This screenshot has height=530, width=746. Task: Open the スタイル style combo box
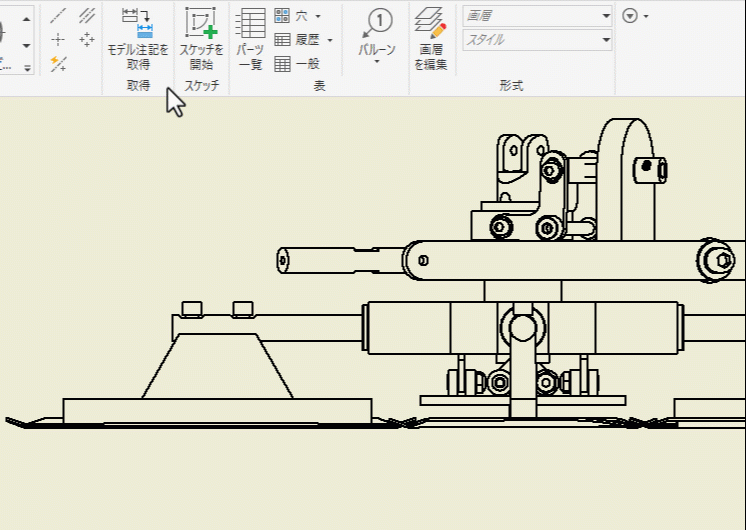[537, 41]
